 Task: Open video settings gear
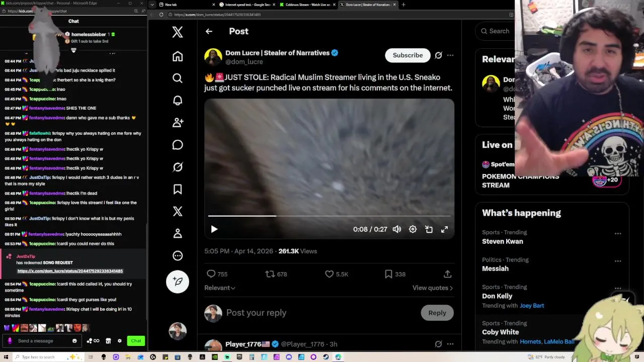pyautogui.click(x=413, y=229)
